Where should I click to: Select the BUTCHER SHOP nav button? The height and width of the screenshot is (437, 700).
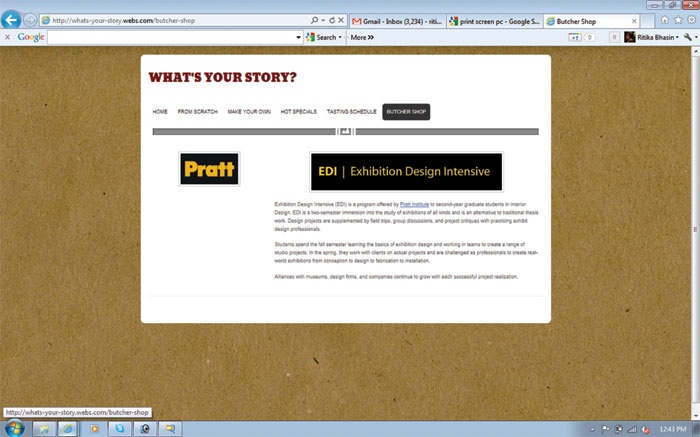406,112
